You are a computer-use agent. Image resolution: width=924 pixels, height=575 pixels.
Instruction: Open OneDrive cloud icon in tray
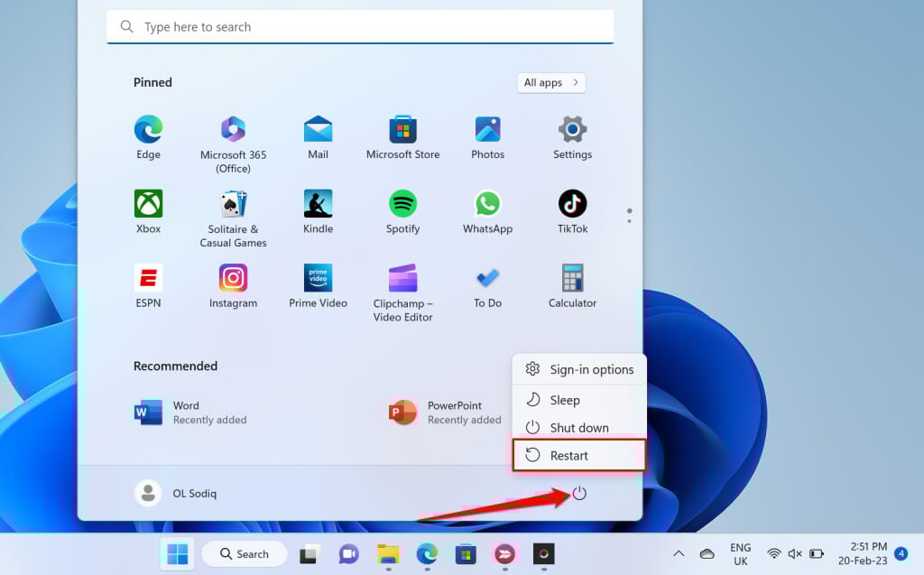coord(707,553)
